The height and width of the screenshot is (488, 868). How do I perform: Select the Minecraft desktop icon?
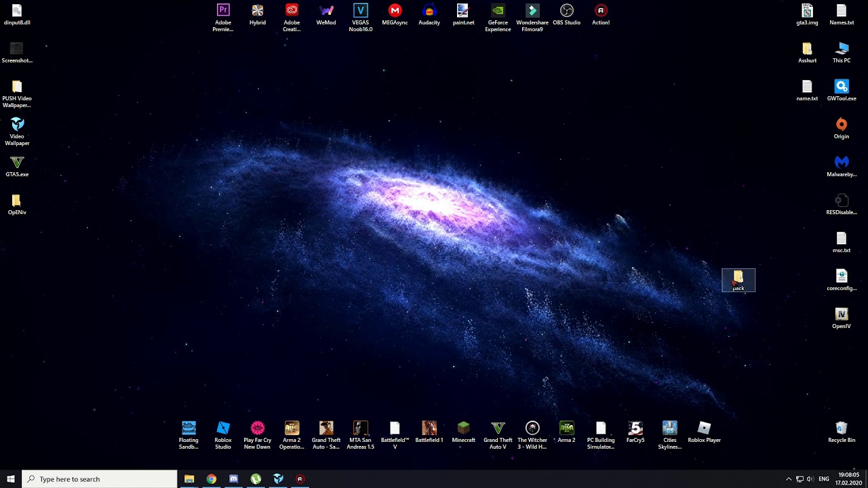click(x=463, y=432)
